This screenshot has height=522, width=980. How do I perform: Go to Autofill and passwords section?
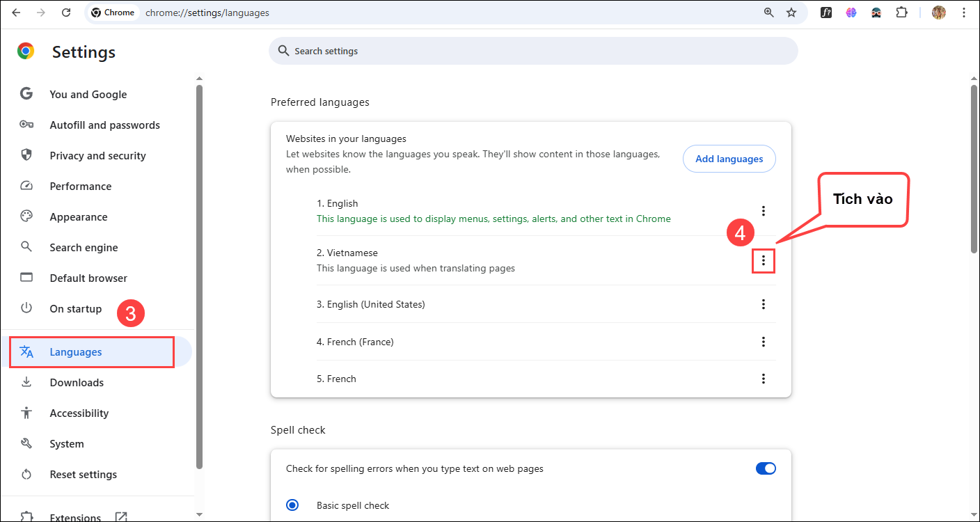click(x=104, y=125)
